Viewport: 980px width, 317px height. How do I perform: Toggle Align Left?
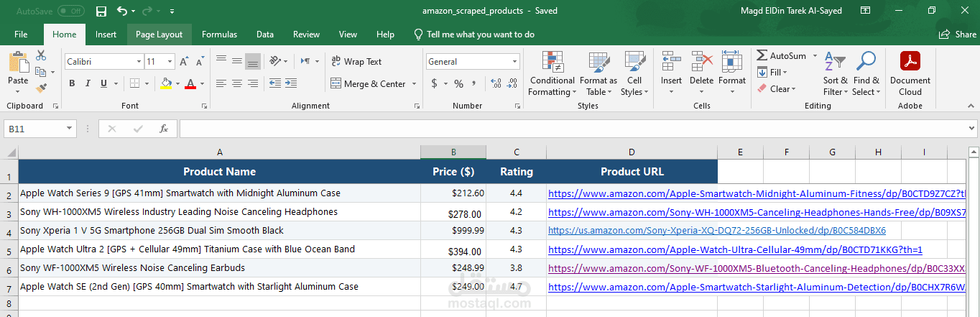[221, 84]
